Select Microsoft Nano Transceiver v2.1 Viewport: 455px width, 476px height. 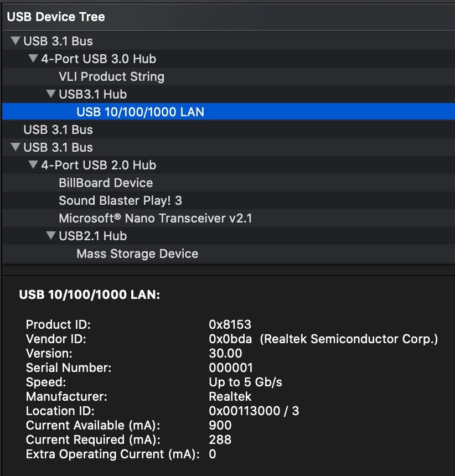coord(155,218)
